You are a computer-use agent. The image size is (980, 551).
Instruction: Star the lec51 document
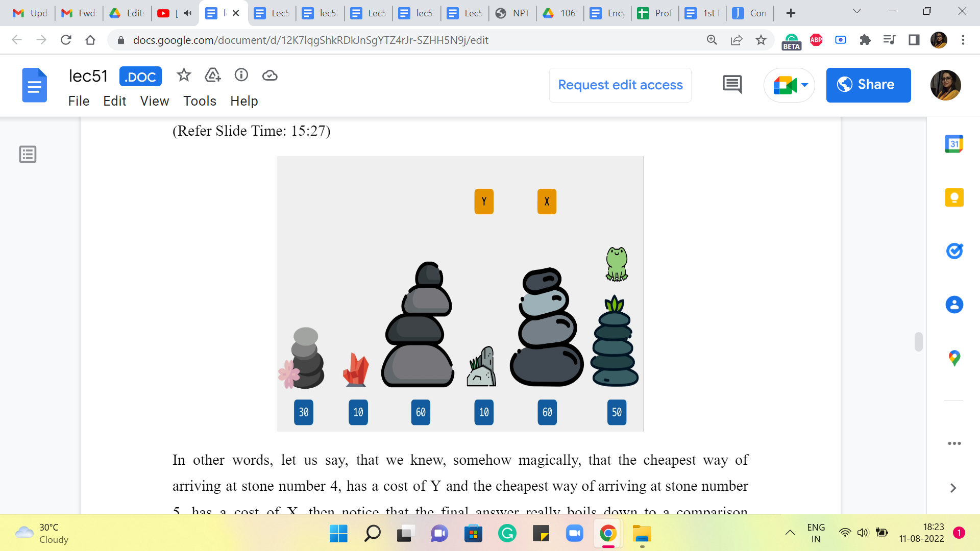coord(184,76)
